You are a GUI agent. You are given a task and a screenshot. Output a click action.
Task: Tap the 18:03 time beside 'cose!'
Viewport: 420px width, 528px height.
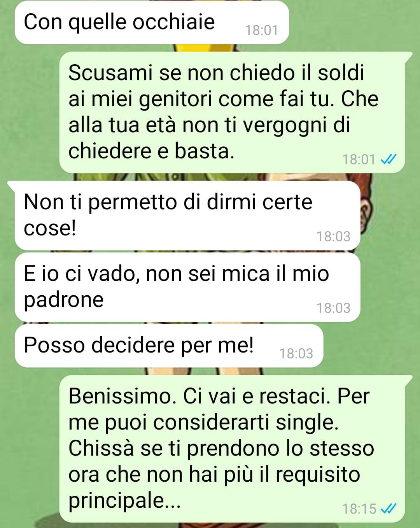coord(333,236)
